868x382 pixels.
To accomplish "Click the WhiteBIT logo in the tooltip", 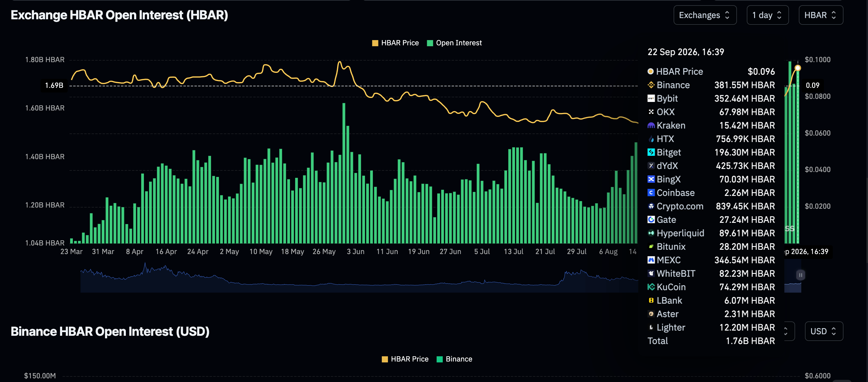I will click(651, 274).
